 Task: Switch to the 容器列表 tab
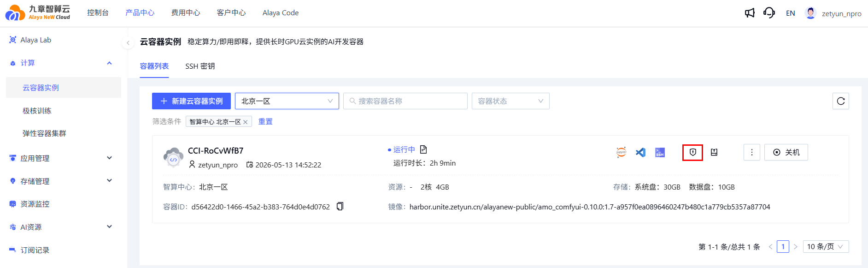click(x=154, y=66)
